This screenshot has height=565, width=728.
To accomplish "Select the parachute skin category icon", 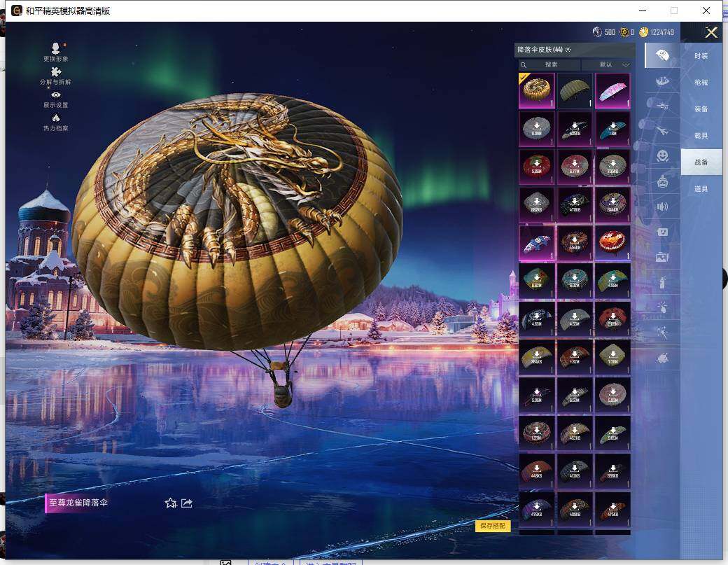I will click(662, 55).
